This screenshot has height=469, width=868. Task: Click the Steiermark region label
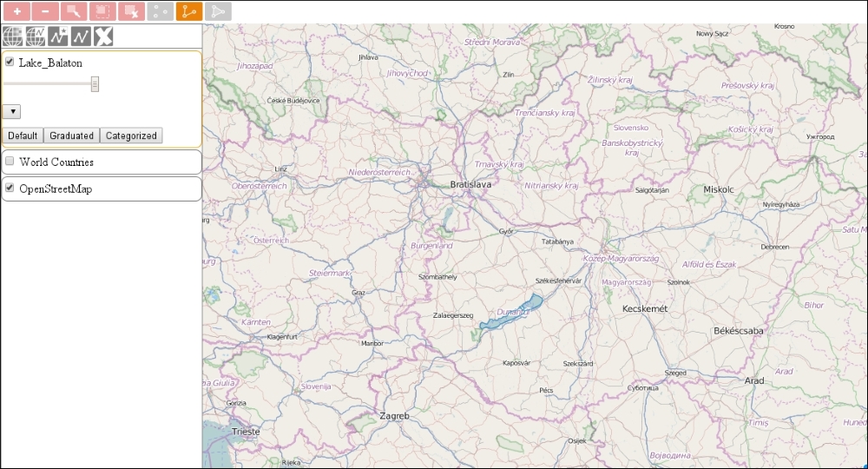(x=329, y=273)
